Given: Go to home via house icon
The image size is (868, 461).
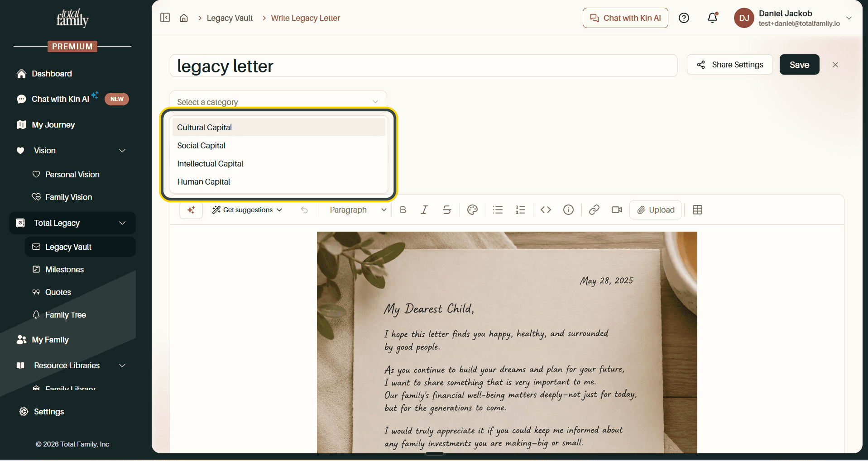Looking at the screenshot, I should tap(184, 18).
